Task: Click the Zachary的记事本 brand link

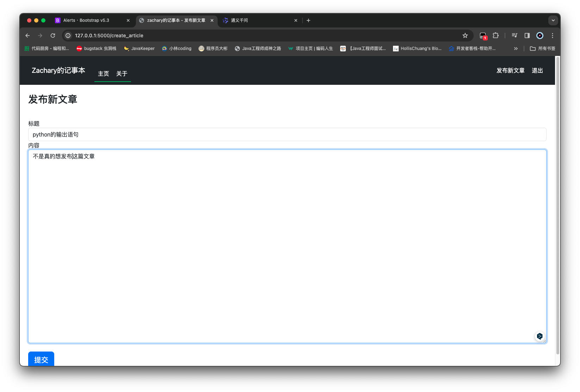Action: (x=58, y=70)
